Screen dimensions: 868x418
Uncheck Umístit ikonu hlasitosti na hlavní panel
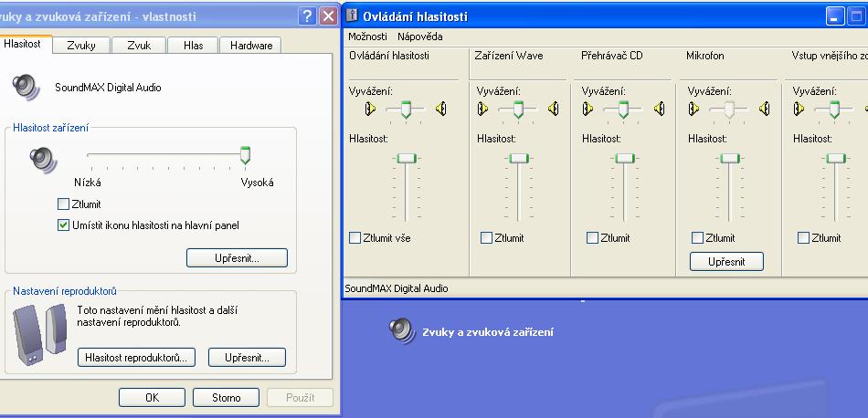(64, 225)
